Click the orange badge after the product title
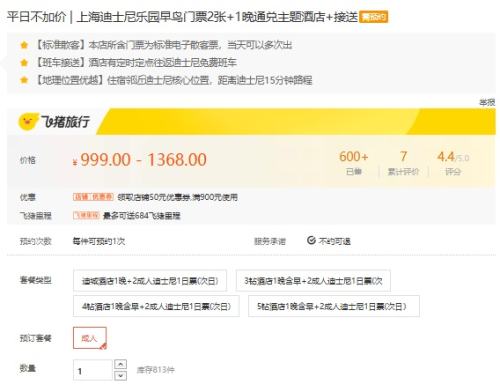 373,17
